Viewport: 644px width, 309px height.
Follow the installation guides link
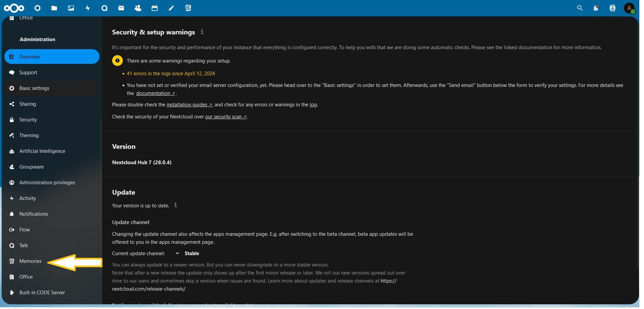(190, 106)
